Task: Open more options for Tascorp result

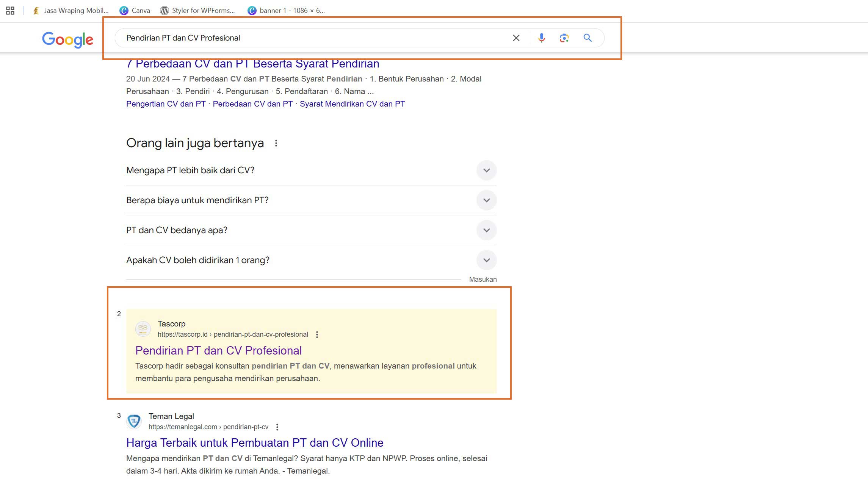Action: point(317,334)
